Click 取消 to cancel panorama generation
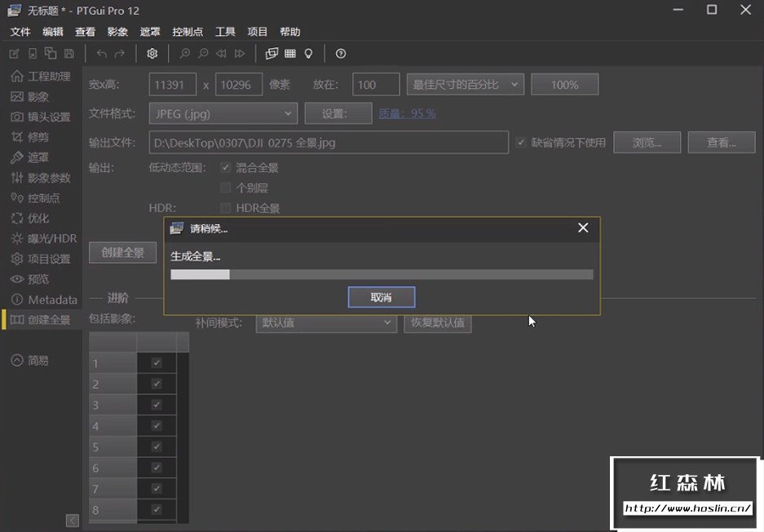 (382, 297)
